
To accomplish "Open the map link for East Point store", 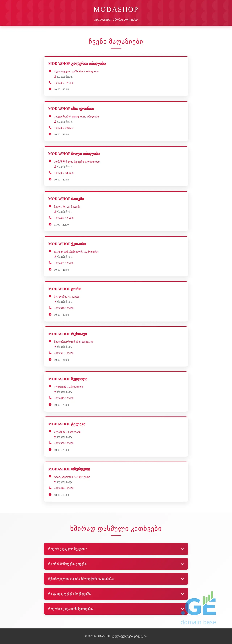I will coord(65,121).
